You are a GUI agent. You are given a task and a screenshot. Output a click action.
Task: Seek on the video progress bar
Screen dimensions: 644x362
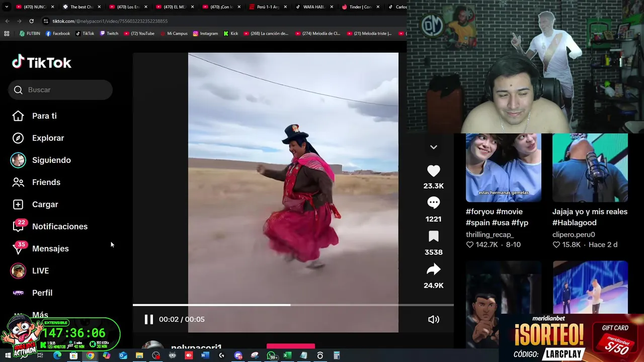coord(293,305)
